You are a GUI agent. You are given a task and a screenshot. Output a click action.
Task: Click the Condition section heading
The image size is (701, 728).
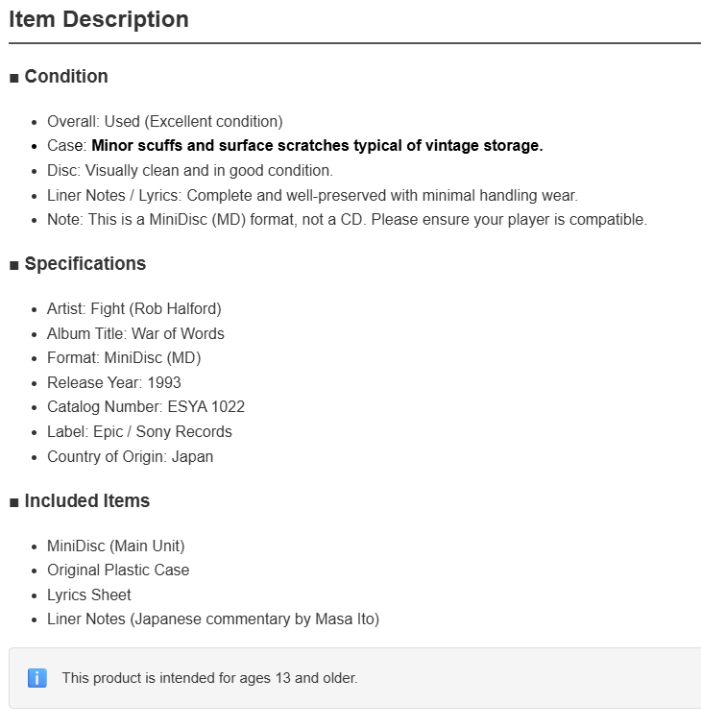(x=59, y=77)
